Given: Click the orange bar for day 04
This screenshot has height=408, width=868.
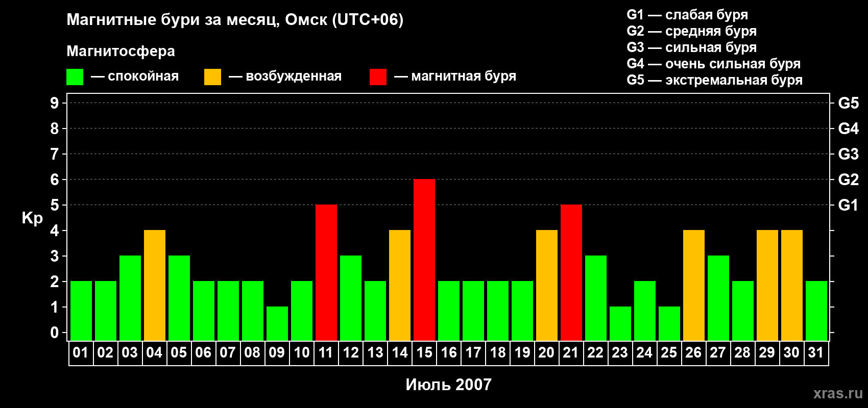Looking at the screenshot, I should (155, 285).
